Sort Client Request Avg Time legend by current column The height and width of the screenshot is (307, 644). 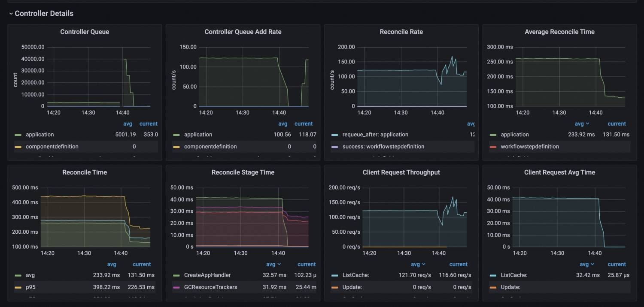click(x=617, y=265)
